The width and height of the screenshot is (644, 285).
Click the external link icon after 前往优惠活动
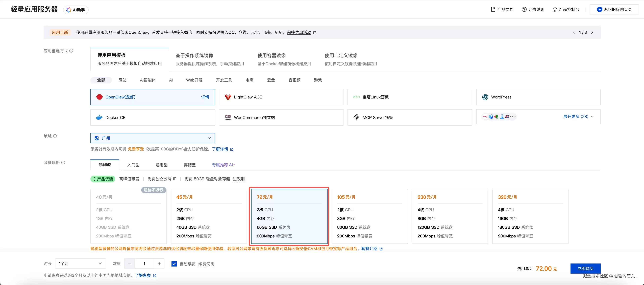[x=315, y=33]
